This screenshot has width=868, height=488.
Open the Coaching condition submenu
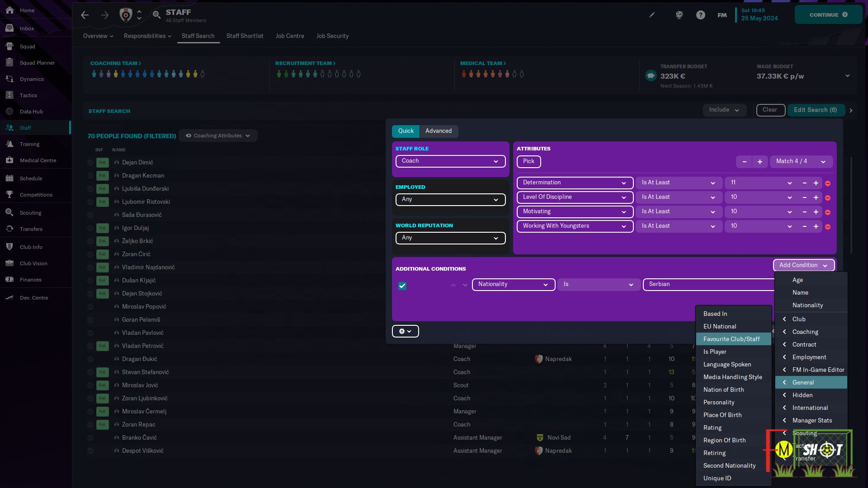tap(811, 332)
